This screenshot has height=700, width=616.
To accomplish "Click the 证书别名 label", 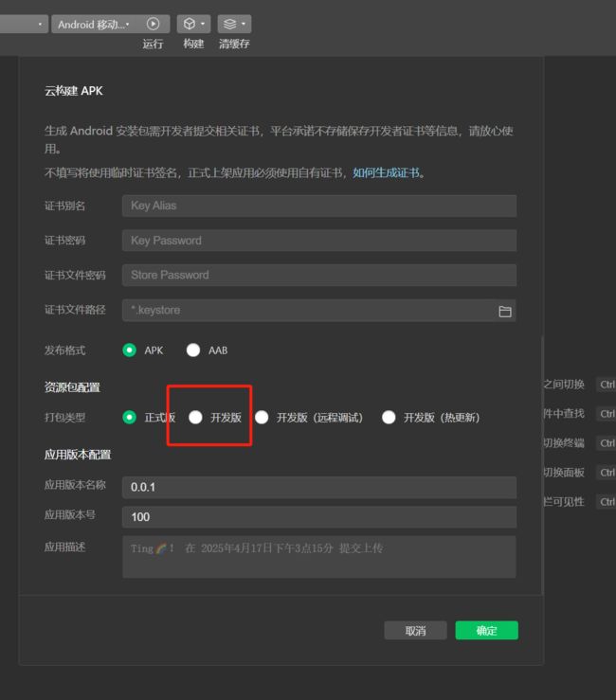I will 64,206.
